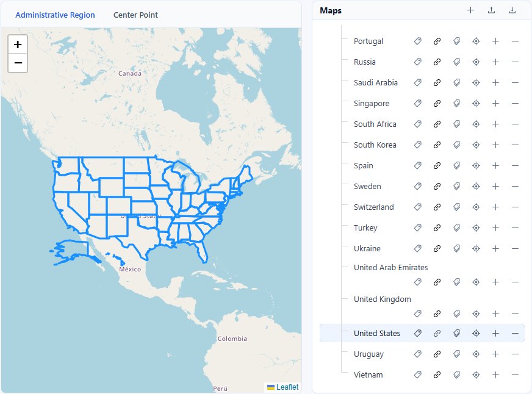Click the double tags icon for Ukraine
Viewport: 532px width, 394px height.
click(x=457, y=249)
